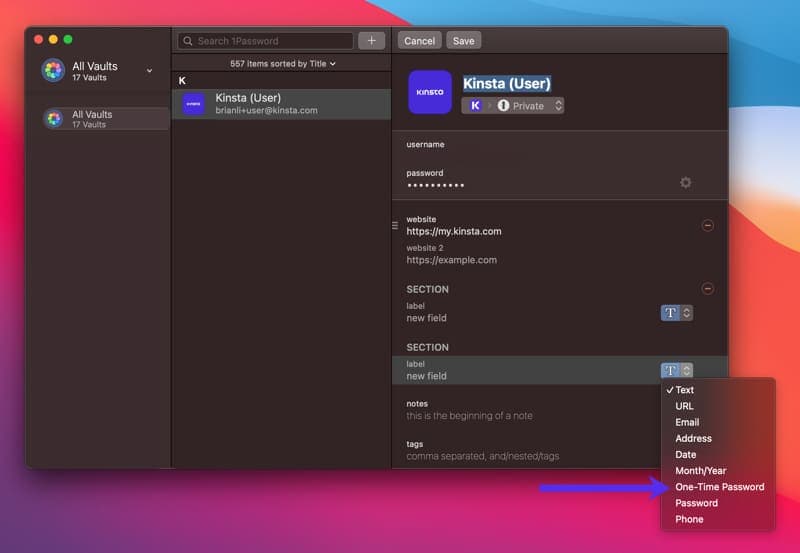The height and width of the screenshot is (553, 800).
Task: Remove the website field with minus icon
Action: [x=708, y=226]
